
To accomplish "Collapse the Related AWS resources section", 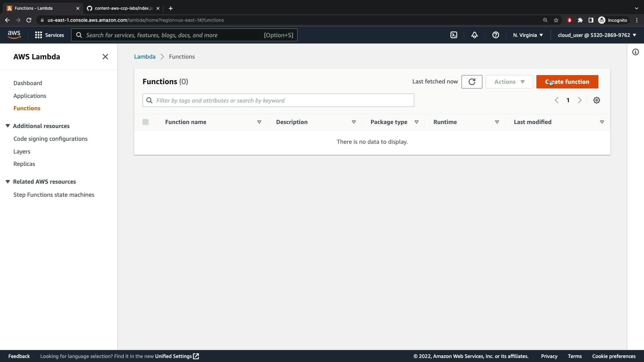I will tap(8, 182).
